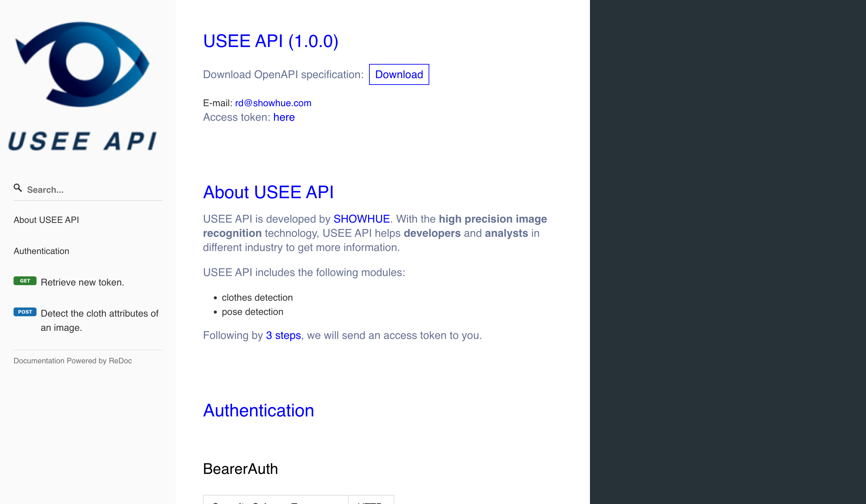Click the blue POST method badge
Viewport: 866px width, 504px height.
[25, 312]
